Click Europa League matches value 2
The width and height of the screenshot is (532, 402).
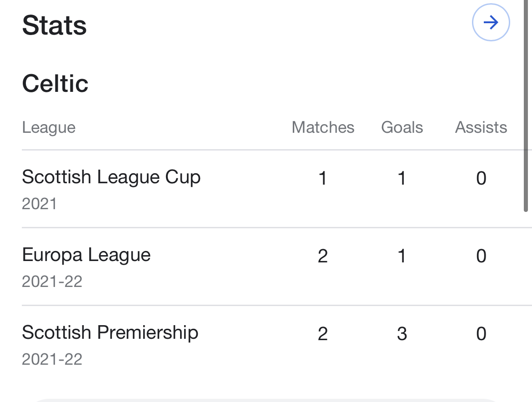pos(323,256)
